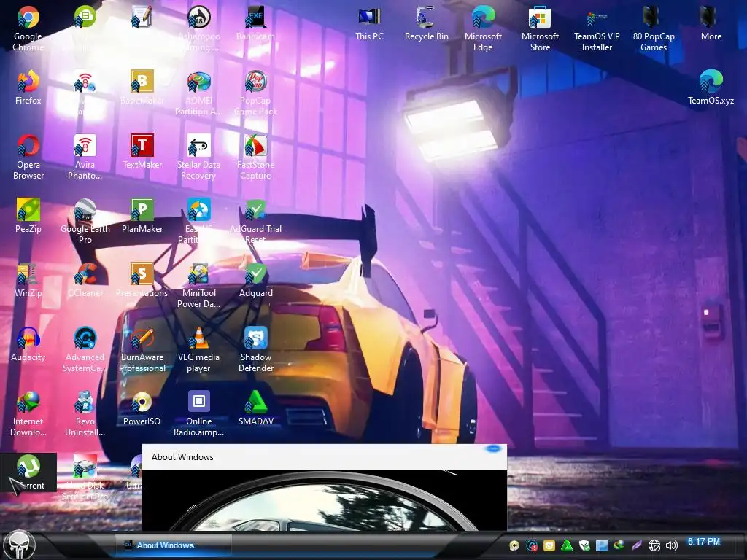Click the BasicMaker desktop icon

142,82
